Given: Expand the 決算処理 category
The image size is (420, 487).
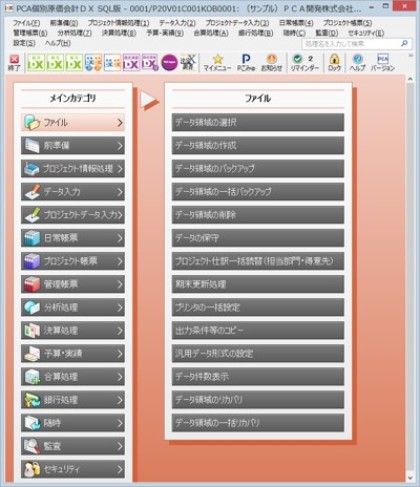Looking at the screenshot, I should pyautogui.click(x=73, y=330).
